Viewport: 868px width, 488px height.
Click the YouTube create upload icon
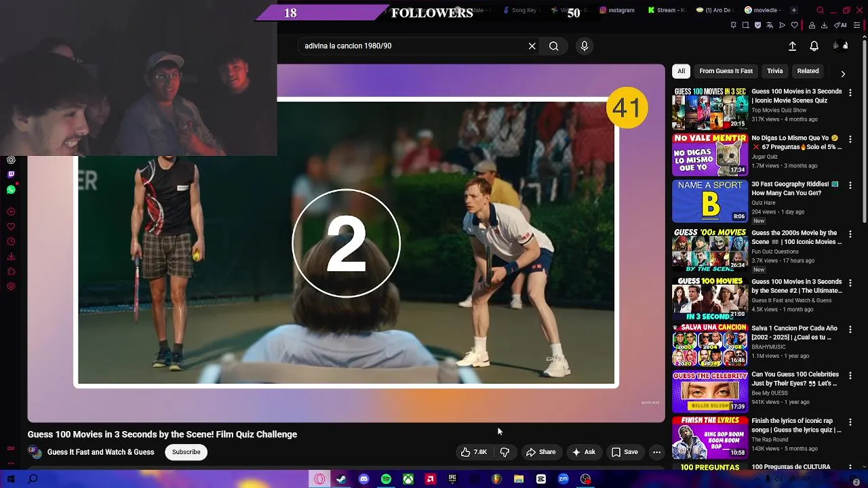coord(792,46)
